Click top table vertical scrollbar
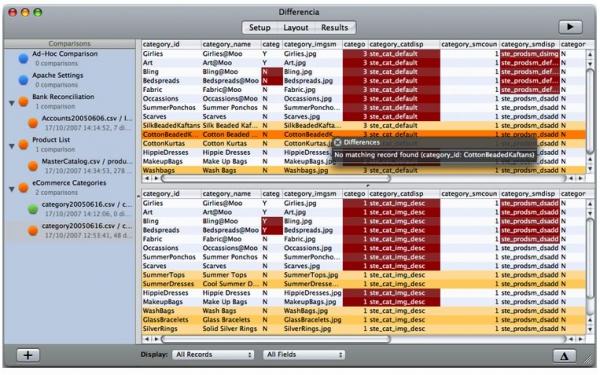This screenshot has height=375, width=600. [590, 111]
